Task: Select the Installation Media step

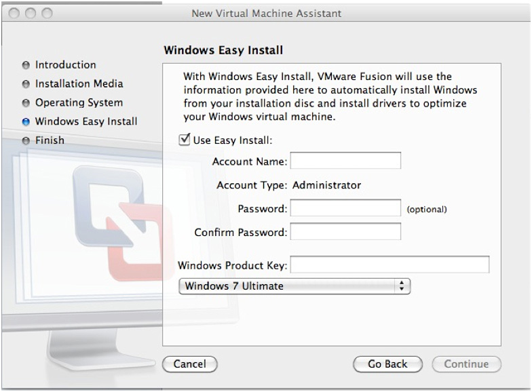Action: pos(79,83)
